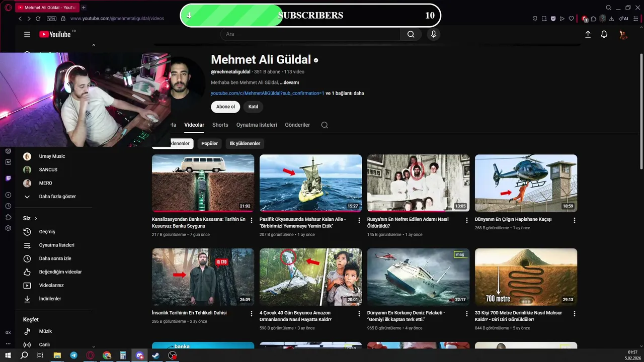The height and width of the screenshot is (362, 644).
Task: Click the Abone ol subscribe button
Action: [x=225, y=107]
